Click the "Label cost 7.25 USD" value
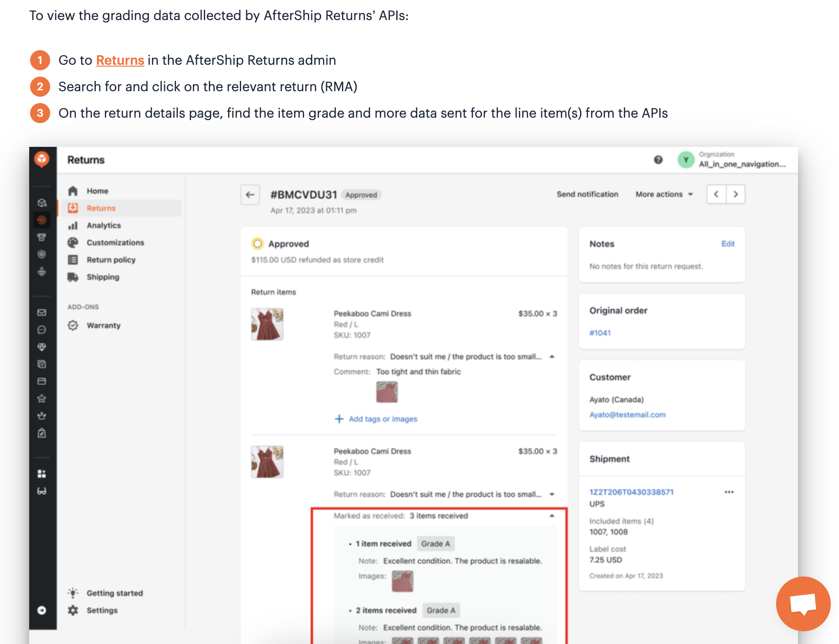This screenshot has height=644, width=839. click(x=606, y=560)
